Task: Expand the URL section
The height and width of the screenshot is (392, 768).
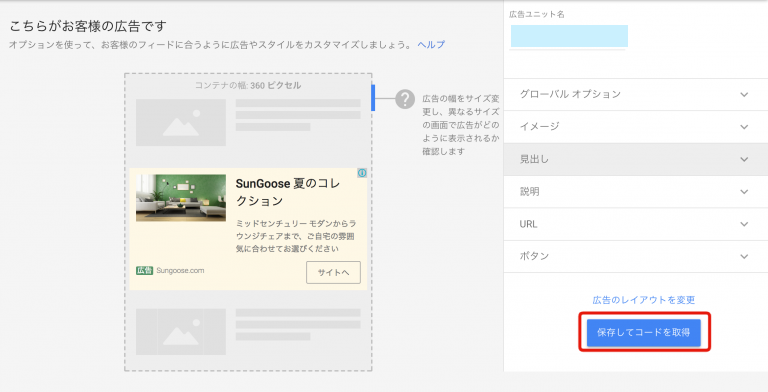Action: pos(636,224)
